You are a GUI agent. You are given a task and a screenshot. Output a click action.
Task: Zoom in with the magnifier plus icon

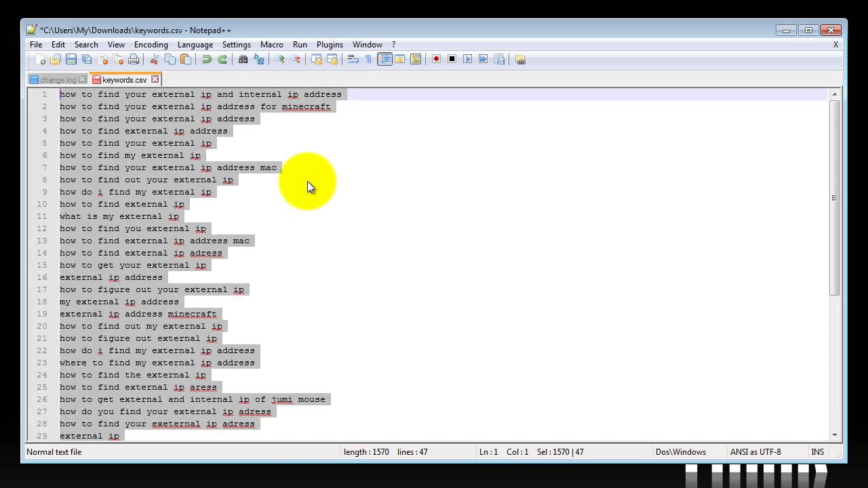click(279, 60)
